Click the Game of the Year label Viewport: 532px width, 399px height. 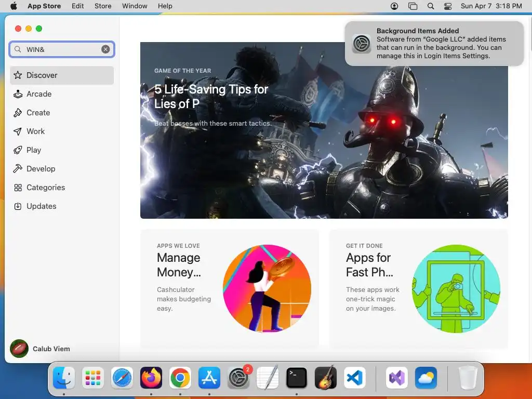pos(182,71)
